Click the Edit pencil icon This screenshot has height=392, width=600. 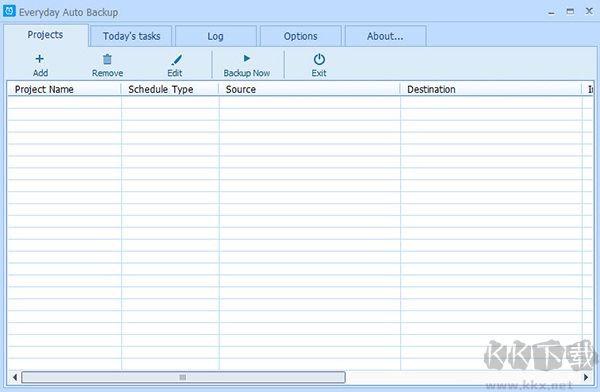coord(176,60)
